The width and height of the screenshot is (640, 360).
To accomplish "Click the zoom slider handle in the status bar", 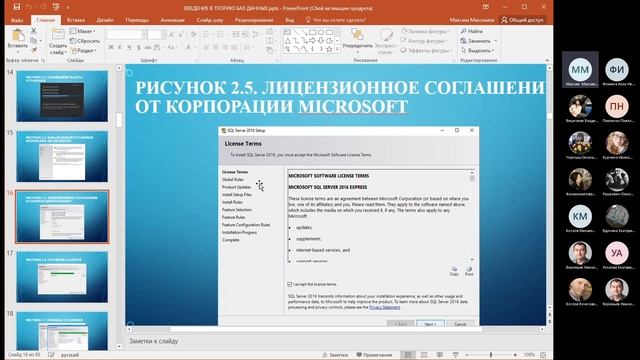I will pos(491,355).
